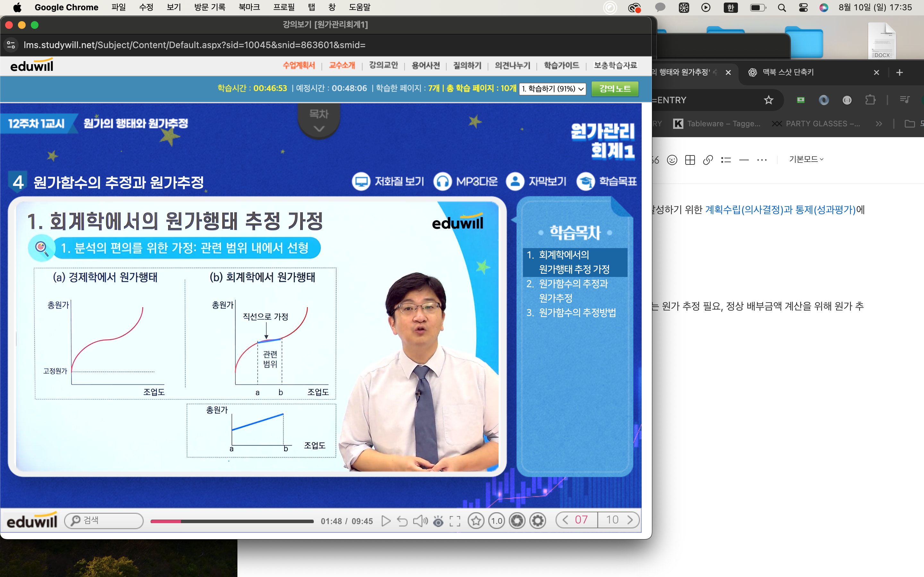This screenshot has width=924, height=577.
Task: Enter fullscreen mode in the player
Action: click(x=455, y=521)
